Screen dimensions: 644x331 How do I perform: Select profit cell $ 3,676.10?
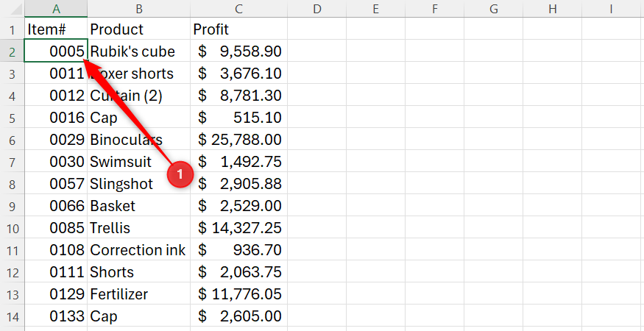238,73
